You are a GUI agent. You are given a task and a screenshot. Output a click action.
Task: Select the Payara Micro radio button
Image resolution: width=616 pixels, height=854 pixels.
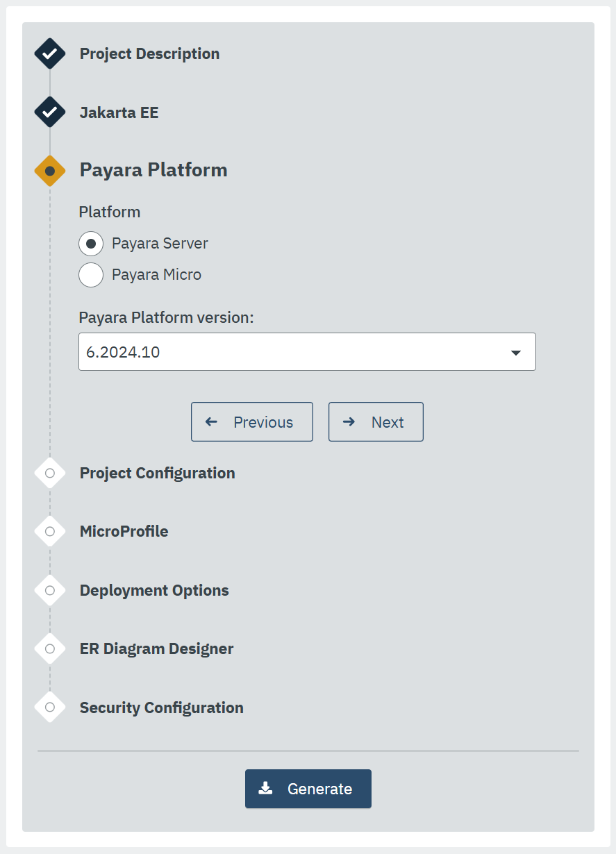(x=91, y=274)
